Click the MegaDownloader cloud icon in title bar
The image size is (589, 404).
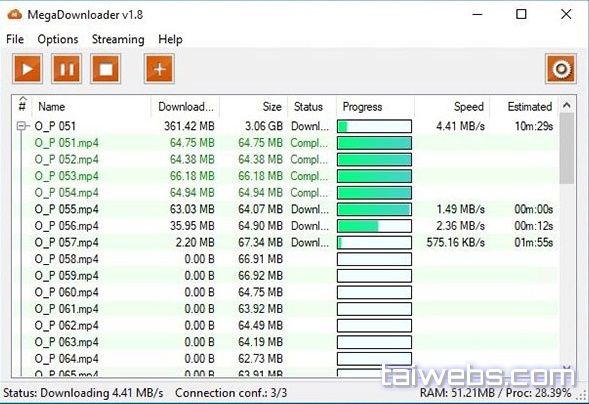click(x=15, y=15)
